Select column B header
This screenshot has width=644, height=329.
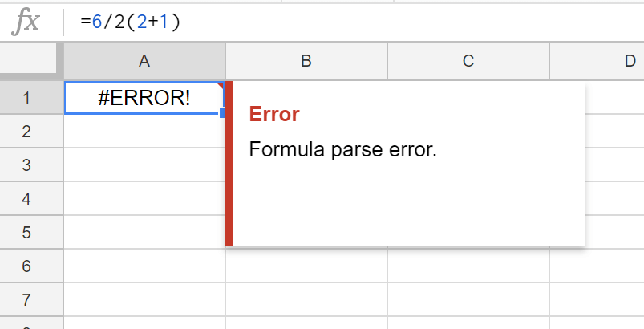(x=306, y=60)
